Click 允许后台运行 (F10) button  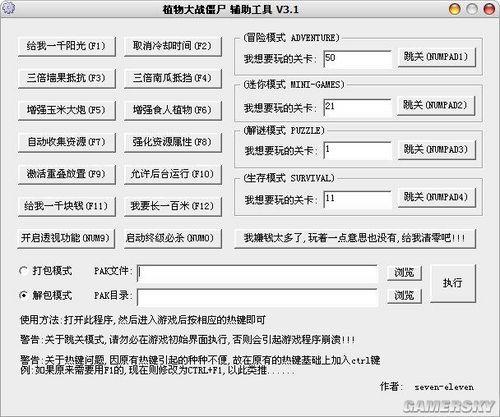click(173, 174)
